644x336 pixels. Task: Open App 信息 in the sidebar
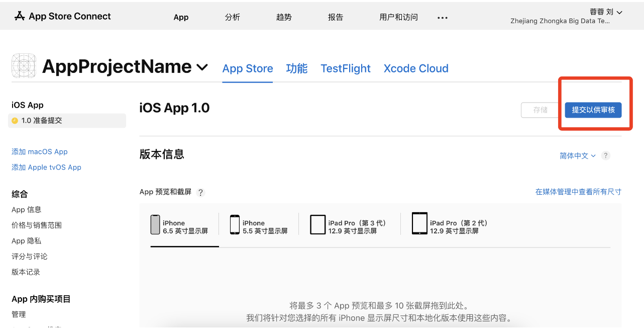(x=27, y=210)
